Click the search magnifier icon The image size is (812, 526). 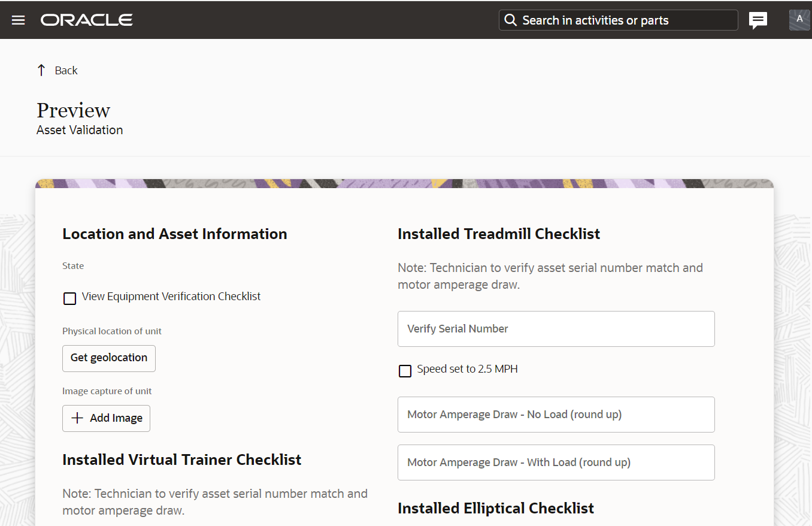tap(510, 20)
